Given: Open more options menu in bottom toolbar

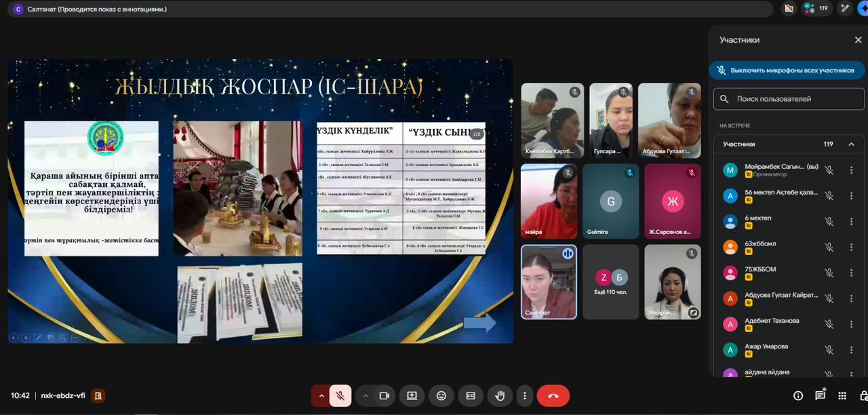Looking at the screenshot, I should point(524,395).
